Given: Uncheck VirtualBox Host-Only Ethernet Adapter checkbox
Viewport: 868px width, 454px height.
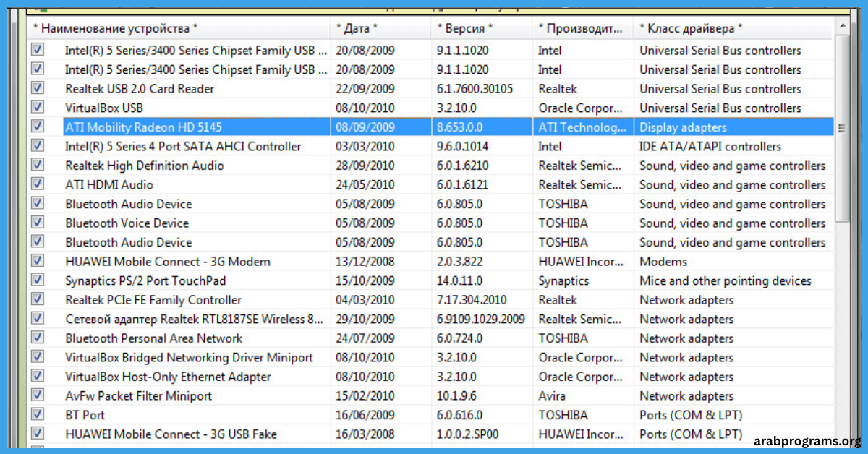Looking at the screenshot, I should (x=38, y=375).
